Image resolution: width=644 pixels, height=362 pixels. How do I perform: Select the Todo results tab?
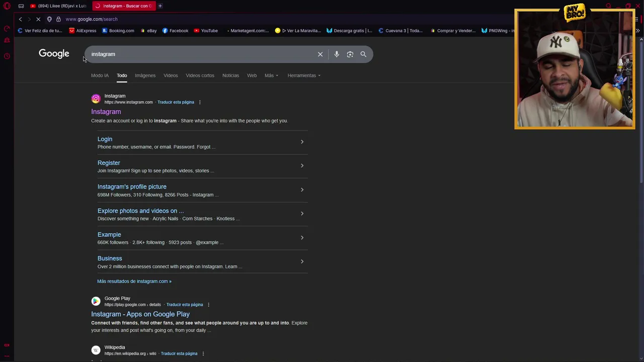(122, 75)
